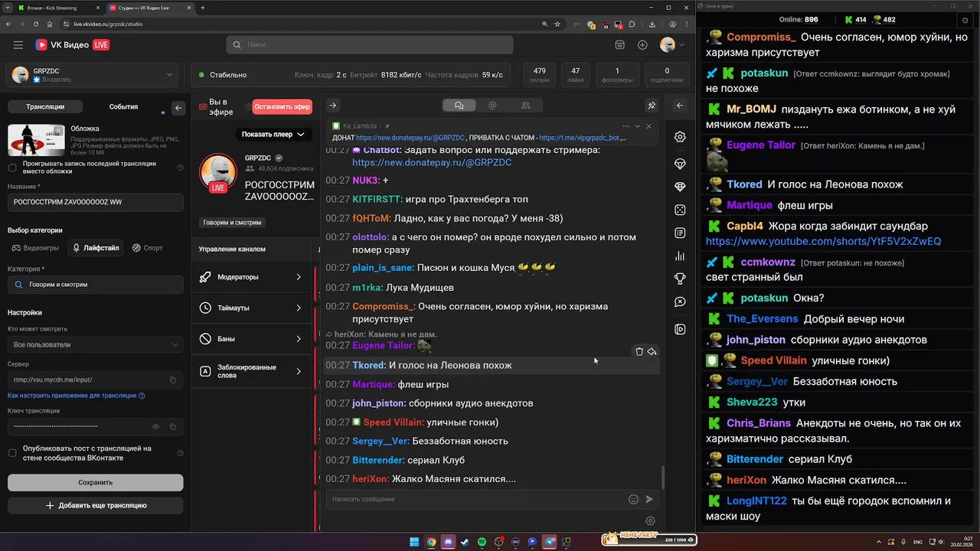Open Steam from the taskbar

tap(465, 542)
